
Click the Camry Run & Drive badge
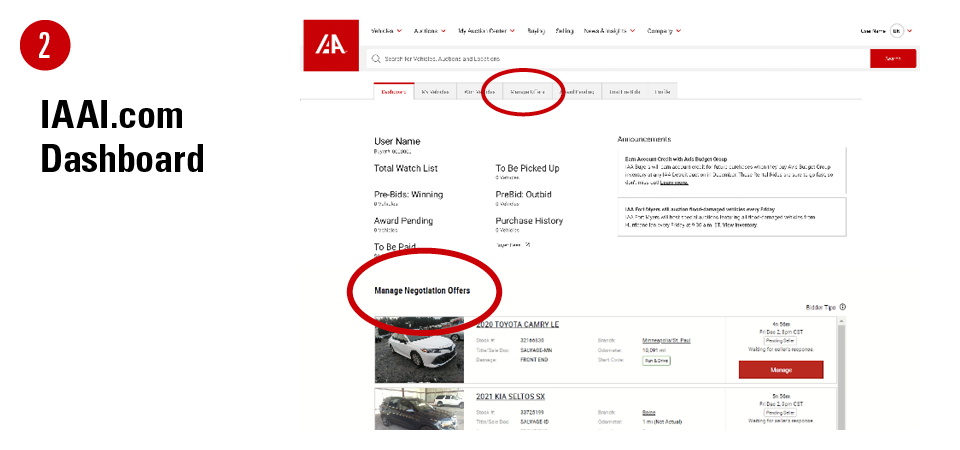coord(656,361)
